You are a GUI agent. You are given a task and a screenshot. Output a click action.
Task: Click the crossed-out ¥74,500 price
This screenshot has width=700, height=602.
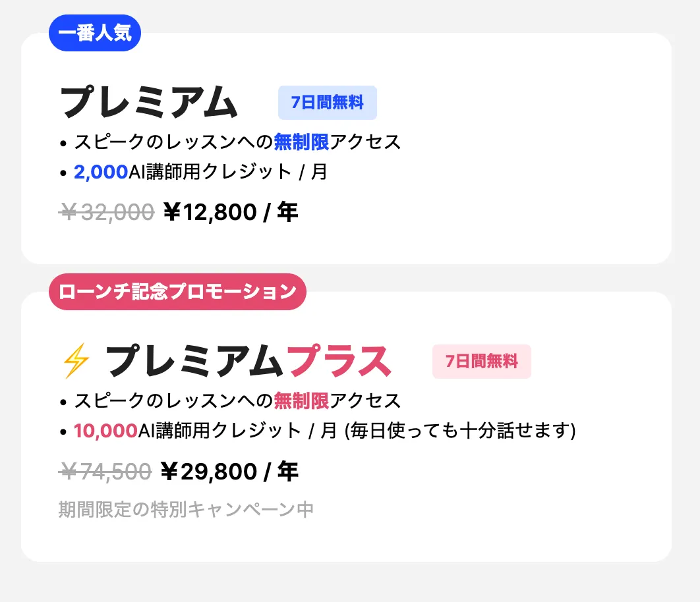tap(105, 472)
